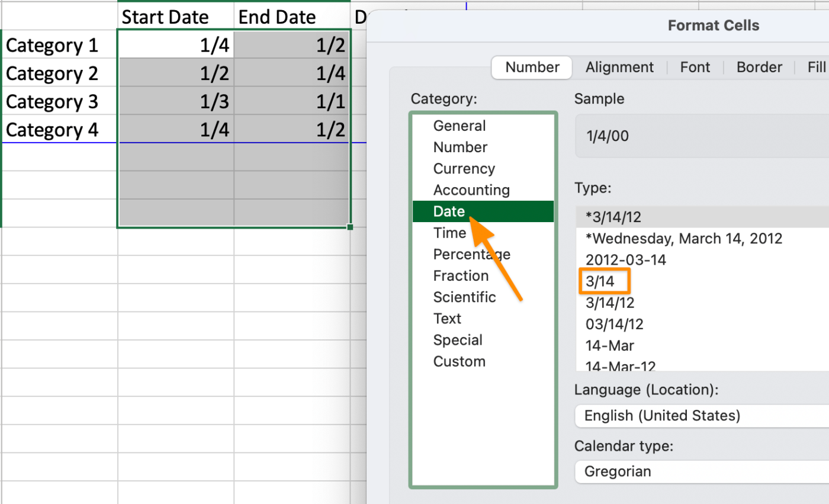Viewport: 829px width, 504px height.
Task: Click the Start Date header cell
Action: coord(176,17)
